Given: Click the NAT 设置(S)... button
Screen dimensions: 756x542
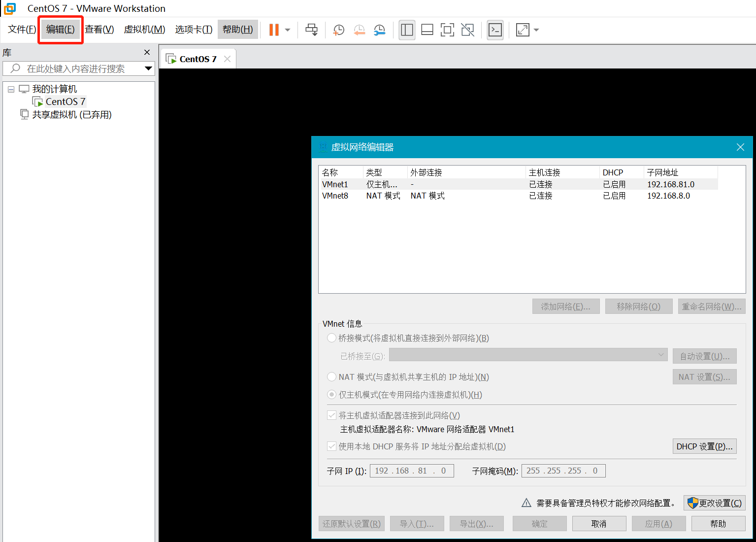Looking at the screenshot, I should (705, 377).
